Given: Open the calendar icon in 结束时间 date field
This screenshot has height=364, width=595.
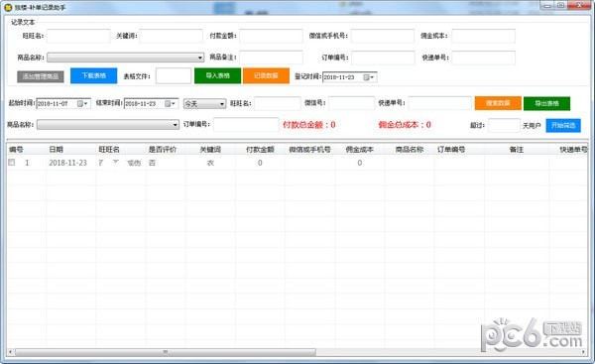Looking at the screenshot, I should click(x=170, y=103).
